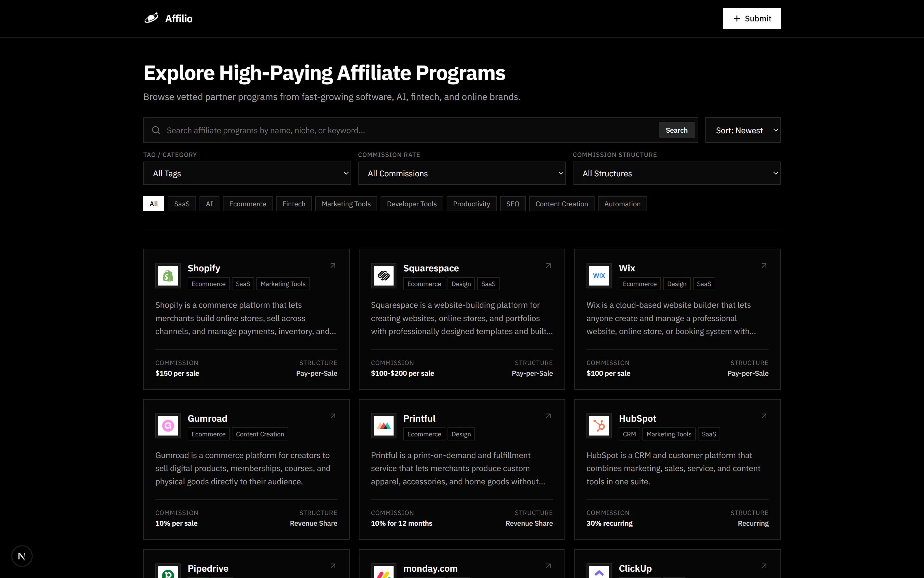Filter by the SEO chip

tap(513, 204)
